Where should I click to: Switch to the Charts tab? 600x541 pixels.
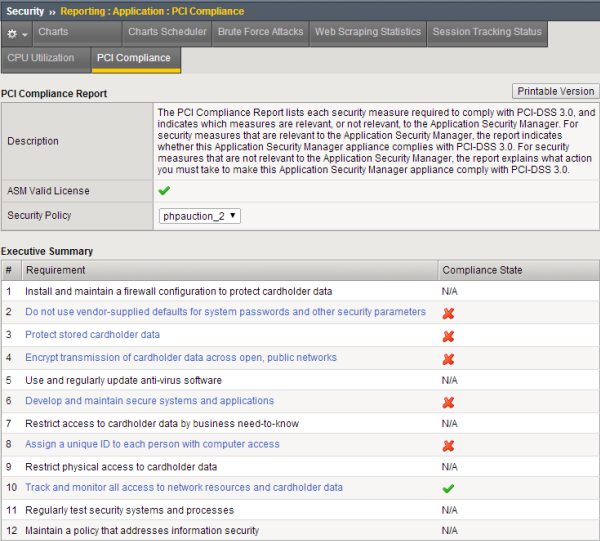53,32
